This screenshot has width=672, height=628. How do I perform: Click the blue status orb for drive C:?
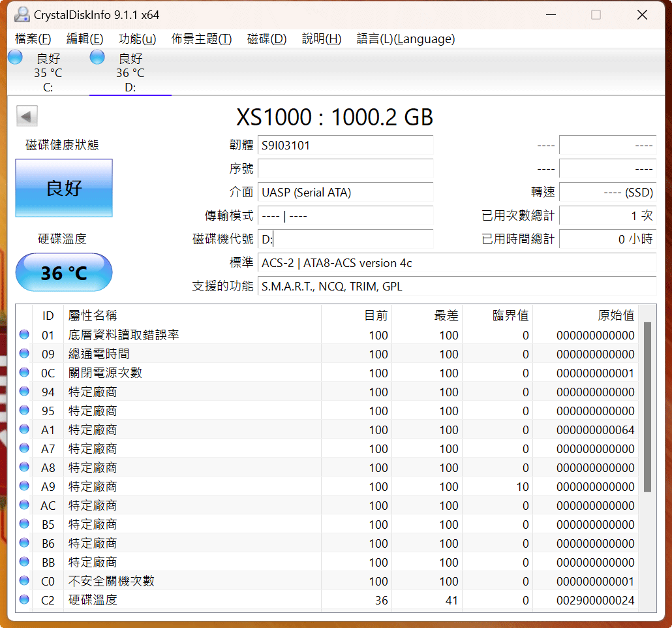click(16, 57)
